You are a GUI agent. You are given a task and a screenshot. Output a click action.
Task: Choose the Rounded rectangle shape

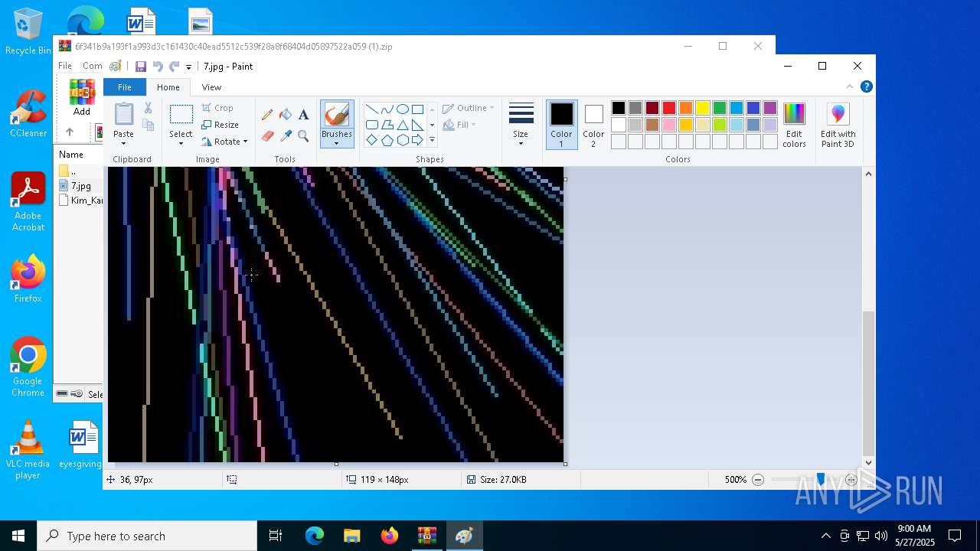[371, 125]
